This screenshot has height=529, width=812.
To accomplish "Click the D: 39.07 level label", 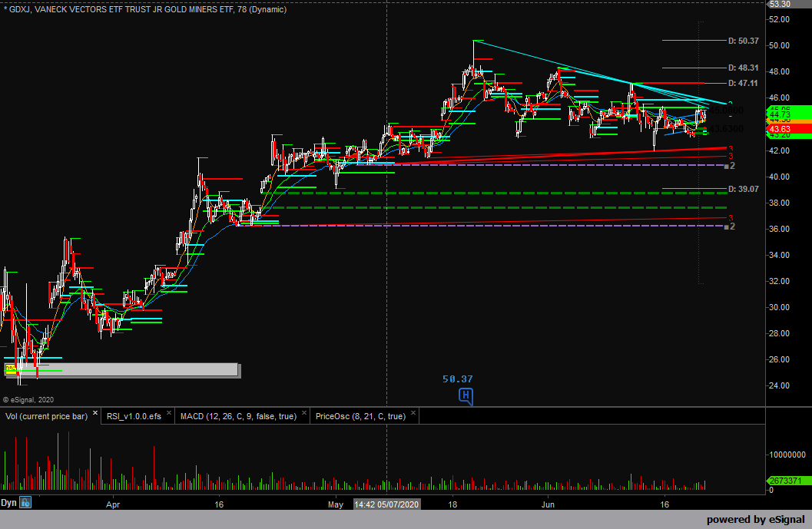I will pyautogui.click(x=743, y=190).
